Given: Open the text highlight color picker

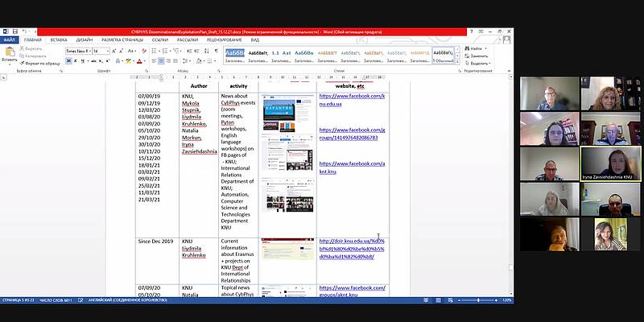Looking at the screenshot, I should click(x=130, y=61).
